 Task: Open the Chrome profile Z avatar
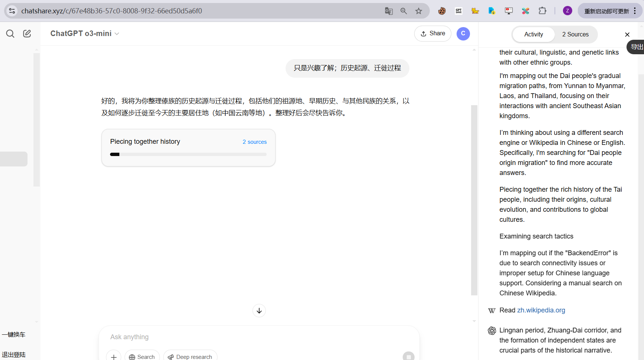point(567,11)
